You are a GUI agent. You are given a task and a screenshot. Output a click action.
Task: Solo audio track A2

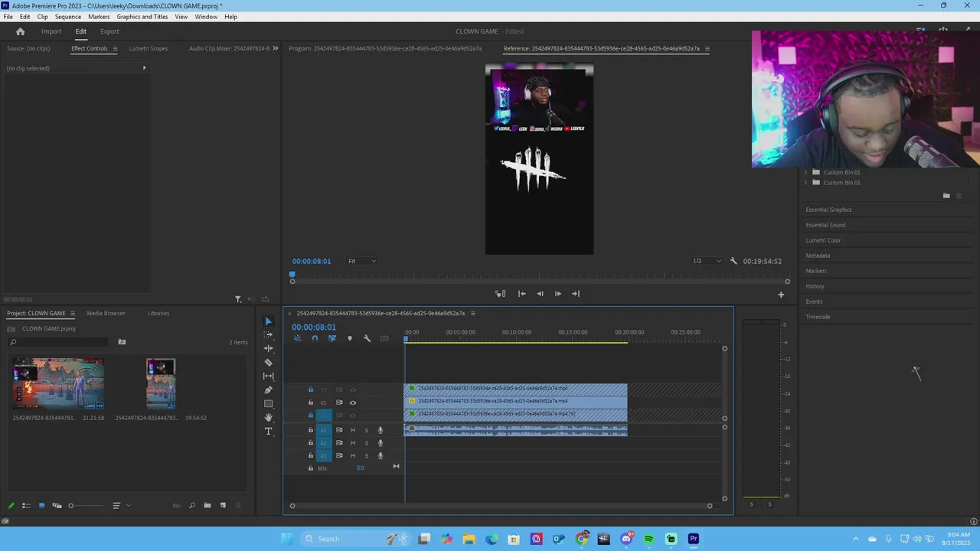pos(366,443)
